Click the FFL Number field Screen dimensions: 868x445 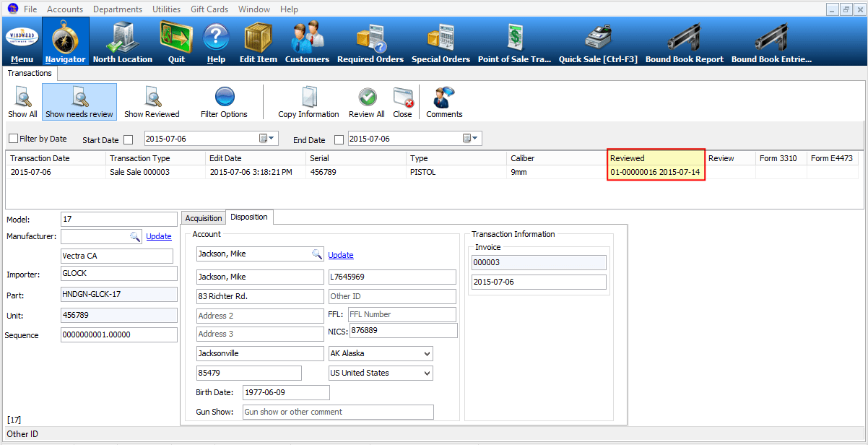pyautogui.click(x=402, y=314)
